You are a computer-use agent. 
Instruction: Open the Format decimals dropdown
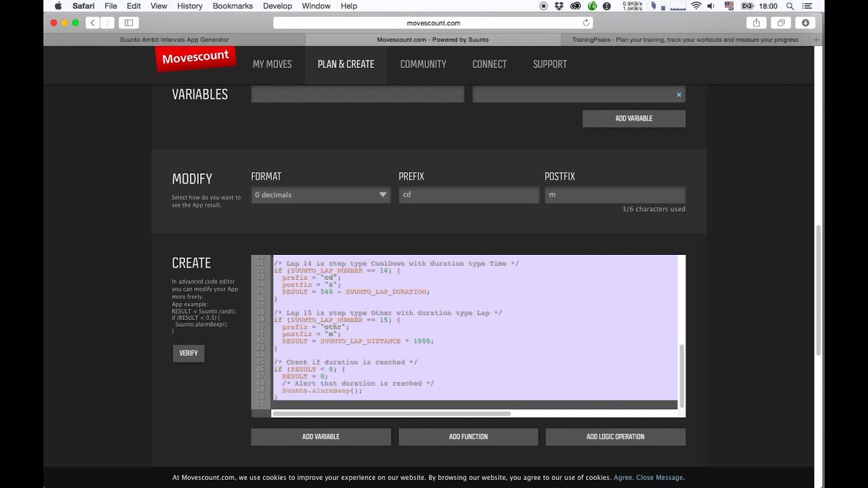pos(321,195)
